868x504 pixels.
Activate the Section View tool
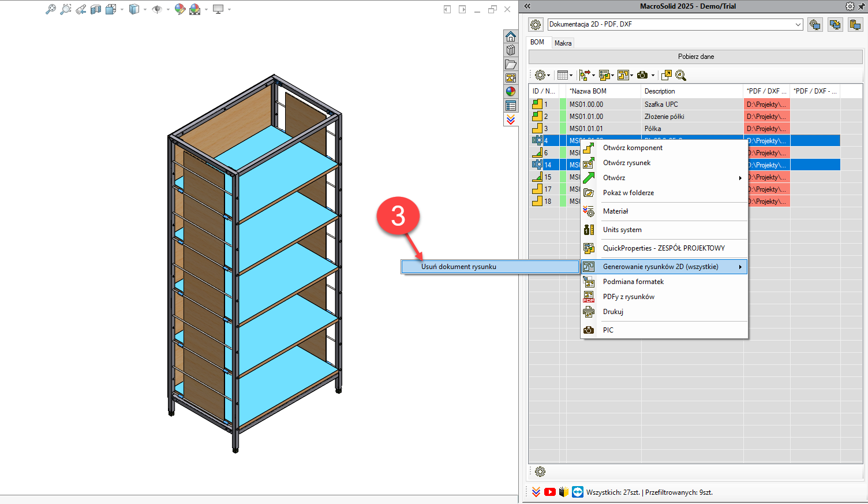click(x=96, y=9)
